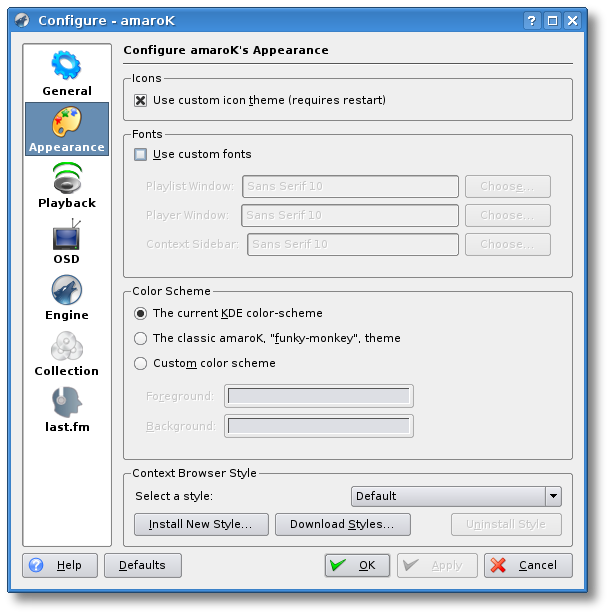Reset settings with the Defaults button
The height and width of the screenshot is (616, 611).
coord(142,565)
